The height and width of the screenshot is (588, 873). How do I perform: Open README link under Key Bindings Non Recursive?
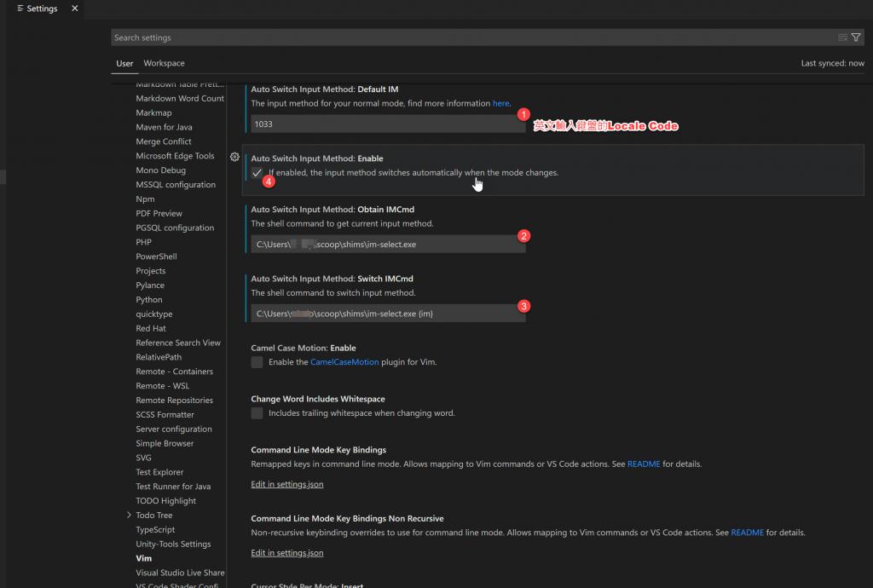[747, 533]
